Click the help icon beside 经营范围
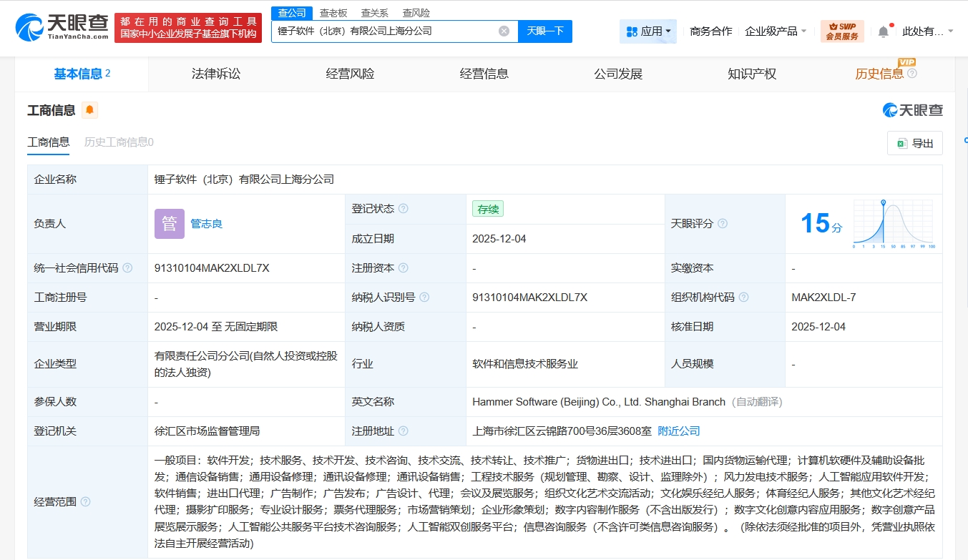 87,501
